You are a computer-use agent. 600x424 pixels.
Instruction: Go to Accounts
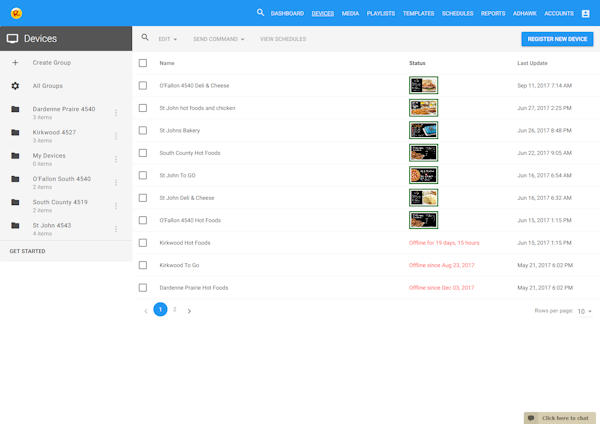[559, 13]
